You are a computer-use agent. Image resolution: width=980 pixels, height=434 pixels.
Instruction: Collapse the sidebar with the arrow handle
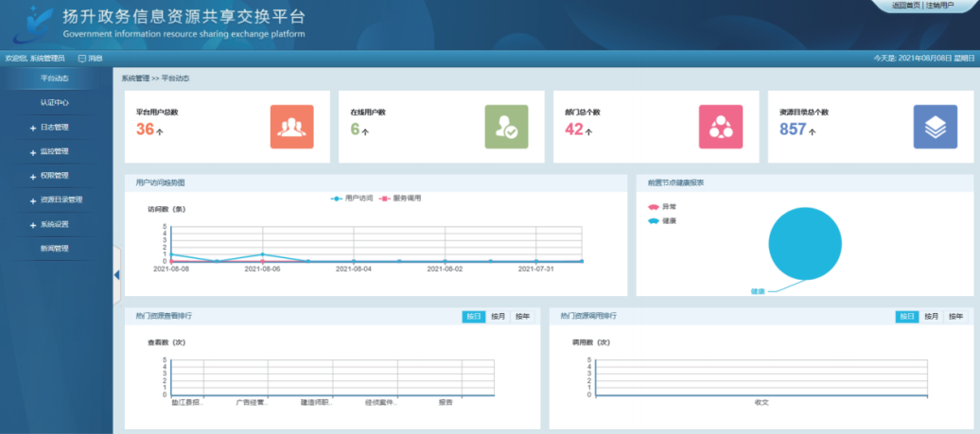pyautogui.click(x=117, y=274)
